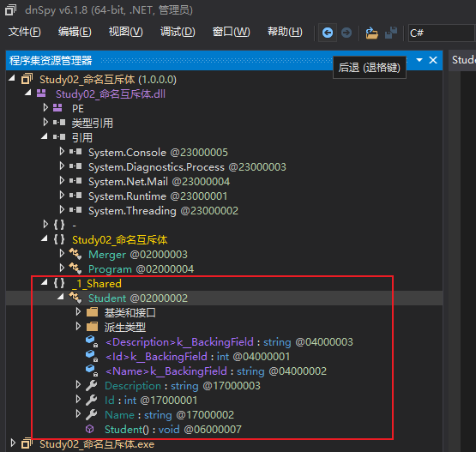Image resolution: width=476 pixels, height=452 pixels.
Task: Expand the Description property node
Action: [78, 384]
